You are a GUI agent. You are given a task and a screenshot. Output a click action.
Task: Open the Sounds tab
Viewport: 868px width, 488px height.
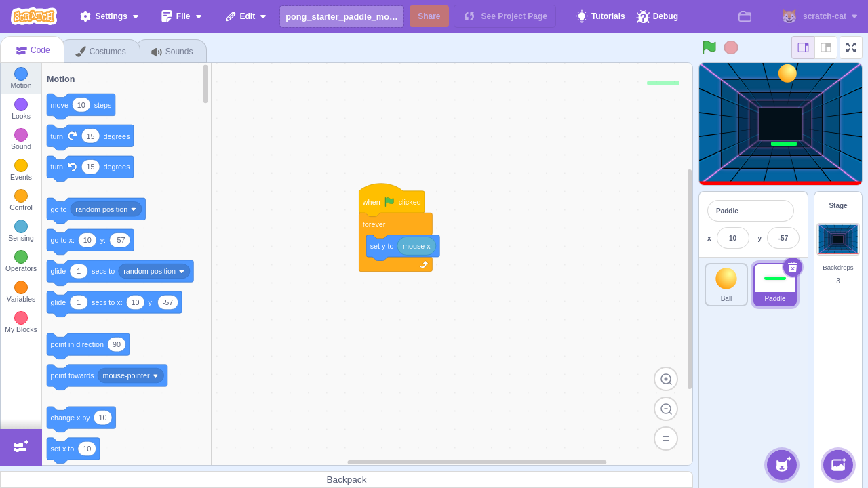point(172,52)
